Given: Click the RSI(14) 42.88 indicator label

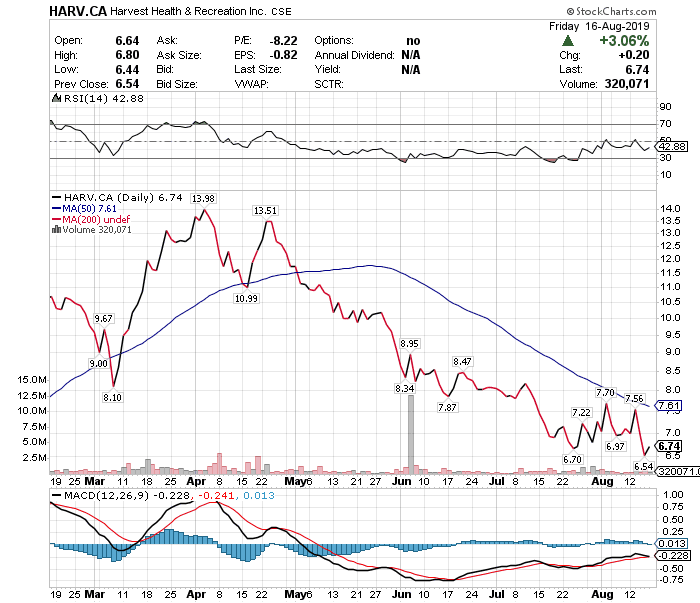Looking at the screenshot, I should coord(98,99).
